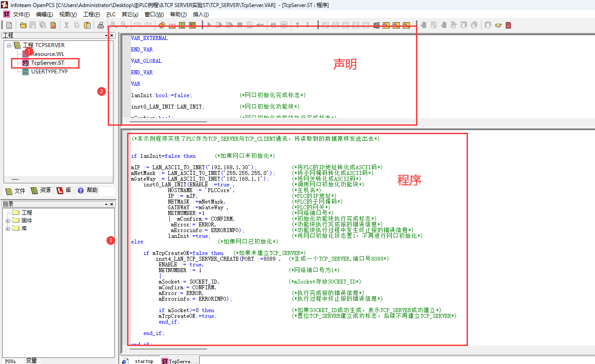595x364 pixels.
Task: Click 'mTcpCreateOK:=true;' code line
Action: click(188, 316)
